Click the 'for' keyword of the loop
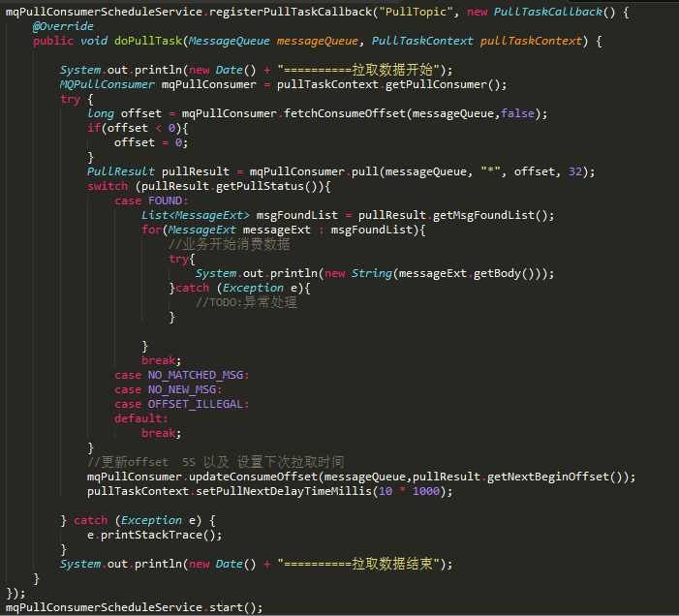679x616 pixels. [x=151, y=230]
